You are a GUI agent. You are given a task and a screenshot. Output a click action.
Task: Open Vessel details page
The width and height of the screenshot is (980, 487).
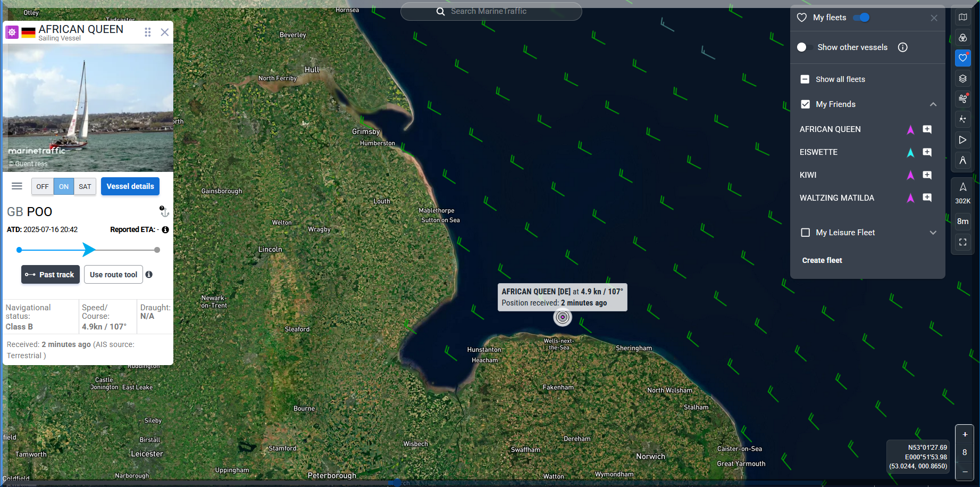coord(130,186)
